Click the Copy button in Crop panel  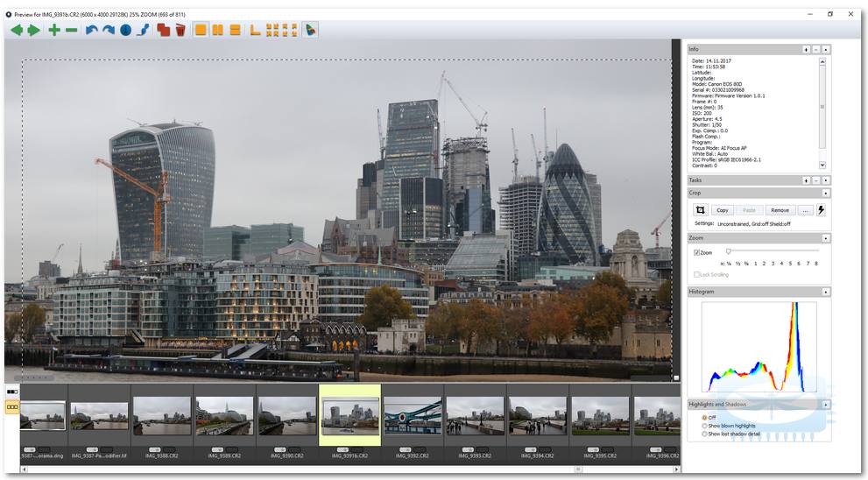tap(723, 210)
